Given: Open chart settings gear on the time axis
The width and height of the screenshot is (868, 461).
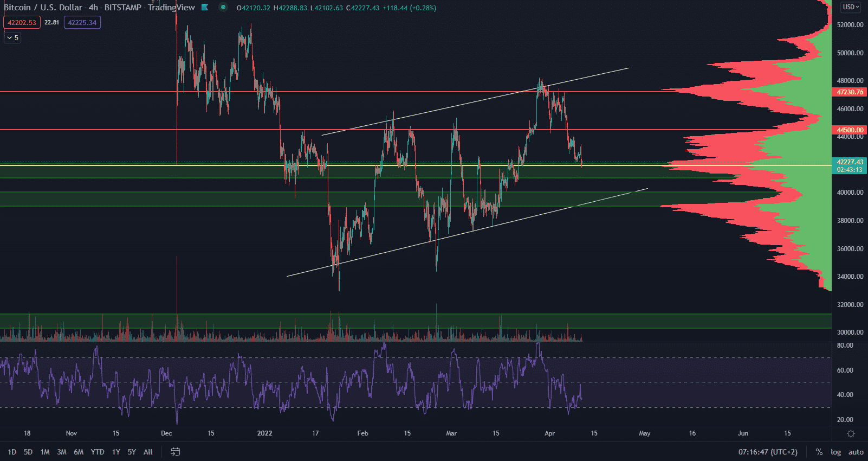Looking at the screenshot, I should 851,433.
